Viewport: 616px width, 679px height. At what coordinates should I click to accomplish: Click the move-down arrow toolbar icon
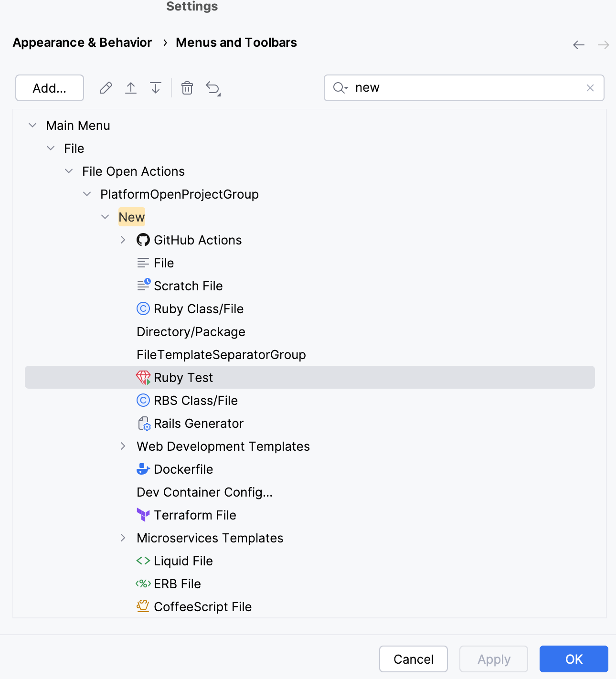click(x=155, y=88)
